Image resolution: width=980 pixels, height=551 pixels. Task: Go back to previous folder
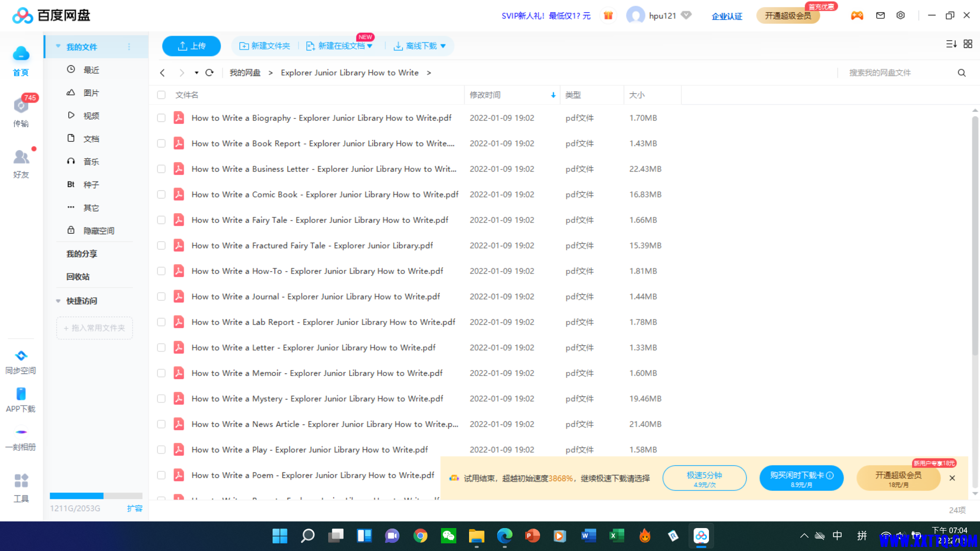162,73
